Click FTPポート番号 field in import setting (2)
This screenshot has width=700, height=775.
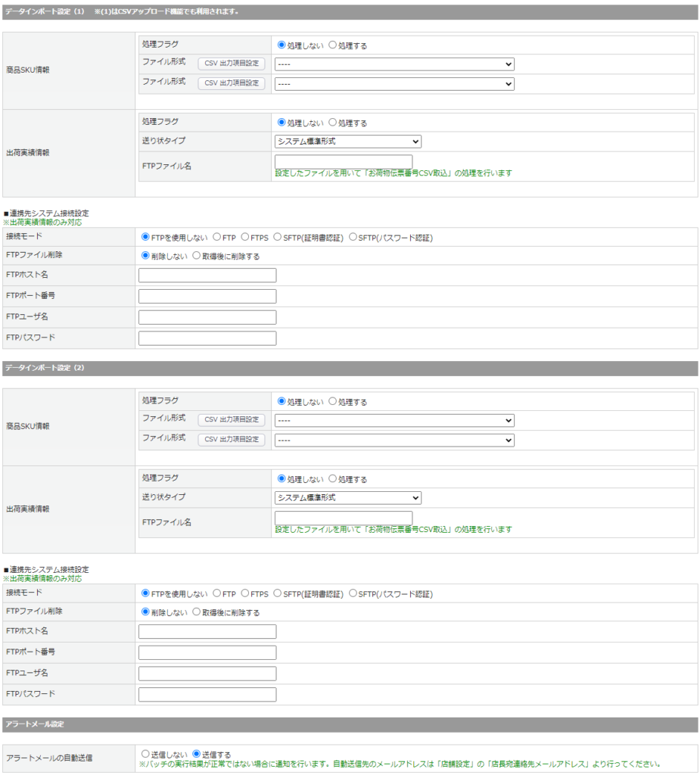tap(207, 652)
